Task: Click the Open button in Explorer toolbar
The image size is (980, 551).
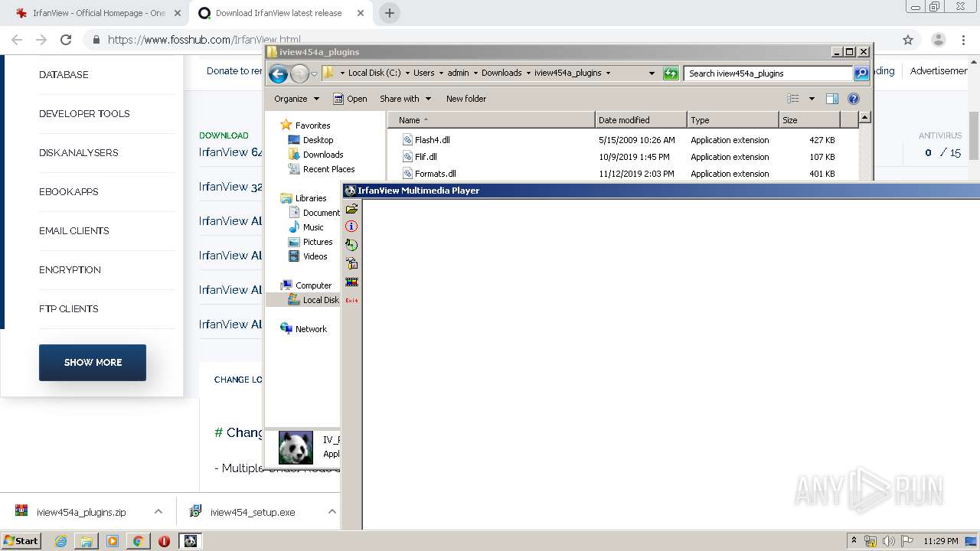Action: [x=350, y=99]
